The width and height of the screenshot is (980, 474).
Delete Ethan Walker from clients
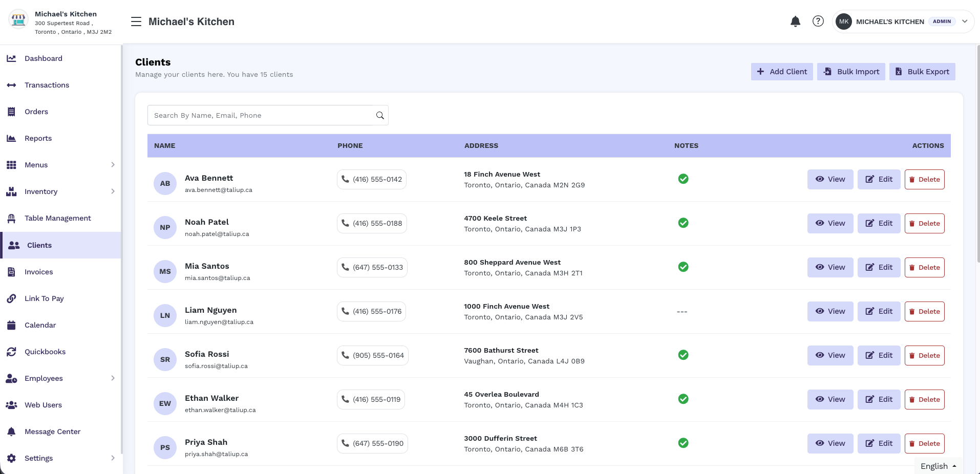coord(924,399)
